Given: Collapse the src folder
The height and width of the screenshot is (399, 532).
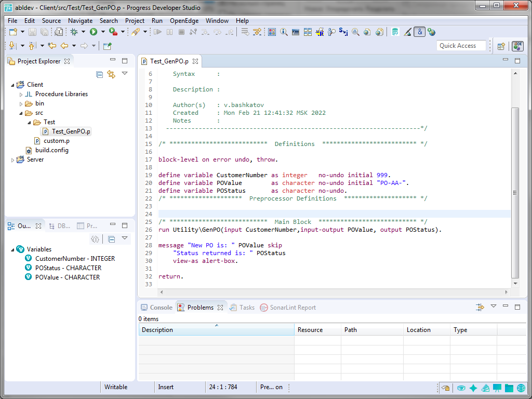Looking at the screenshot, I should 21,113.
